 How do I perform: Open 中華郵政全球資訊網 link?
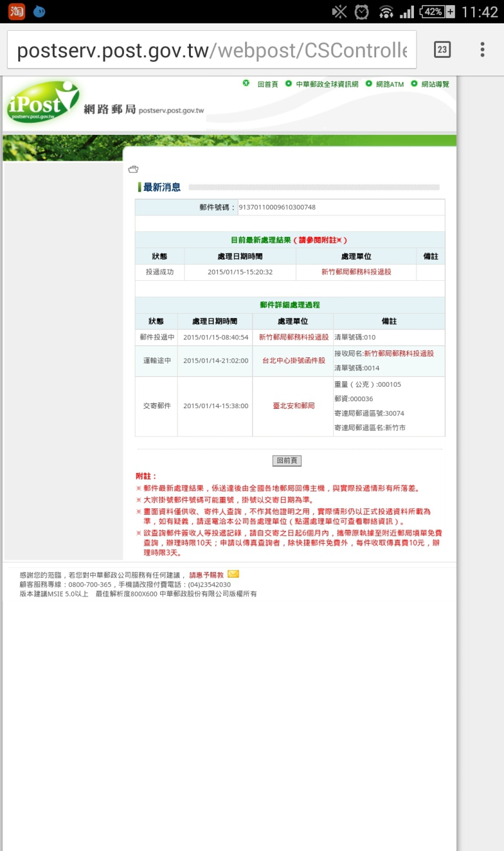click(326, 84)
